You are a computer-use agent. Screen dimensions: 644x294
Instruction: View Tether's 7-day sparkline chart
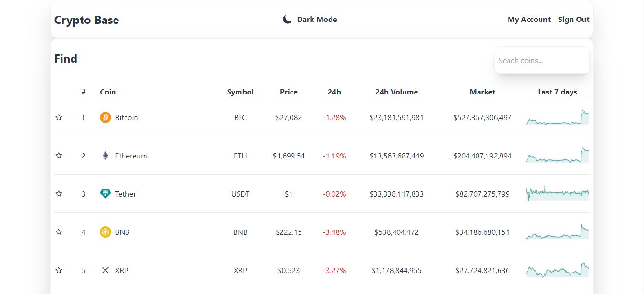pyautogui.click(x=557, y=193)
